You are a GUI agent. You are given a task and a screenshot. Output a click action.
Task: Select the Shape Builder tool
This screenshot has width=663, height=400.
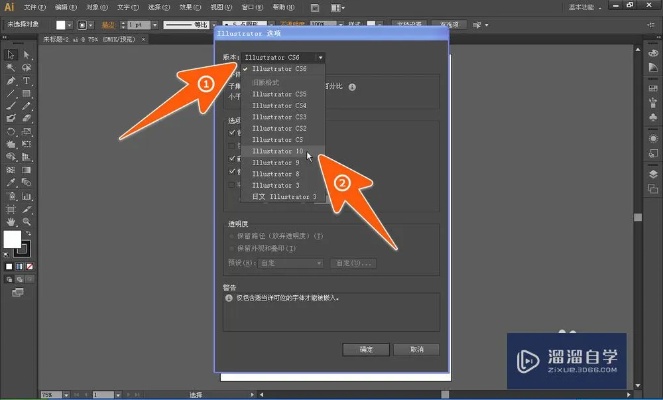(11, 157)
